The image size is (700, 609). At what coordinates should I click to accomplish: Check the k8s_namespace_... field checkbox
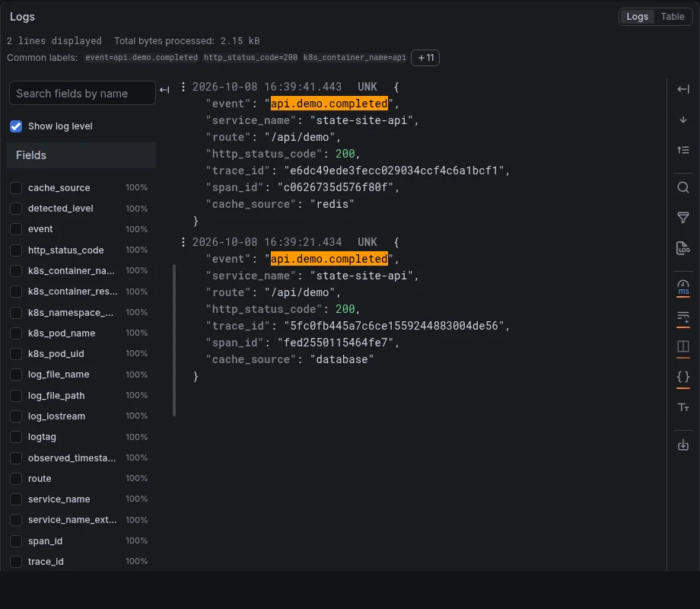tap(16, 313)
